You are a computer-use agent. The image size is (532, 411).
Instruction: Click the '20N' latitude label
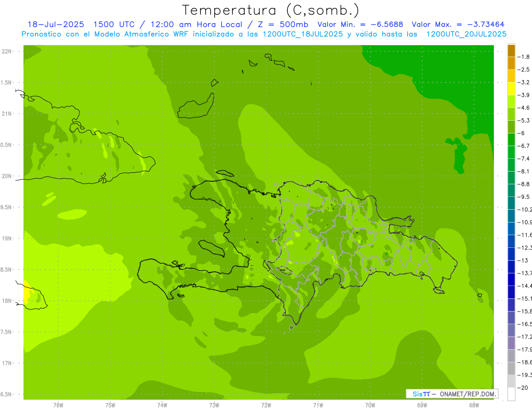[x=7, y=176]
